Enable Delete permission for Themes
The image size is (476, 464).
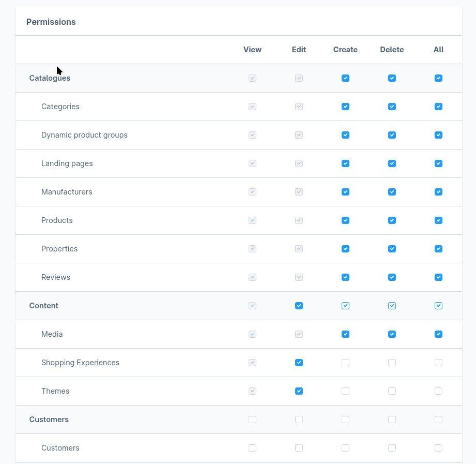click(392, 391)
